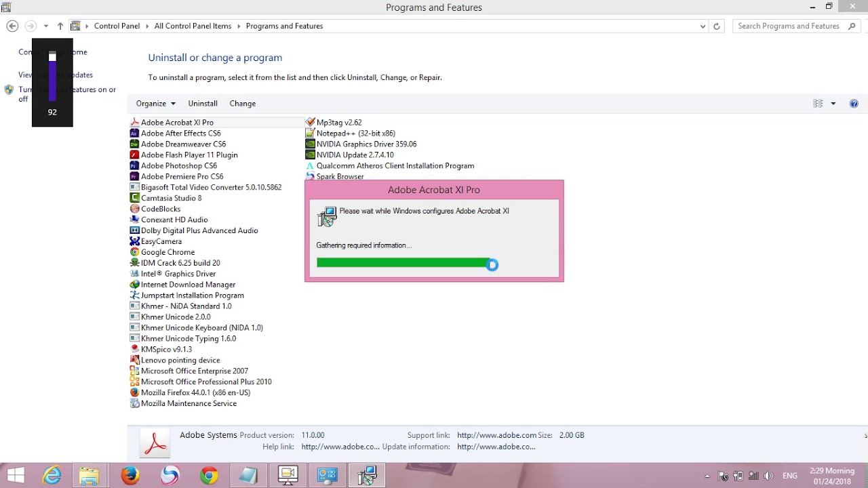This screenshot has width=868, height=488.
Task: Click the Change toolbar button
Action: point(243,104)
